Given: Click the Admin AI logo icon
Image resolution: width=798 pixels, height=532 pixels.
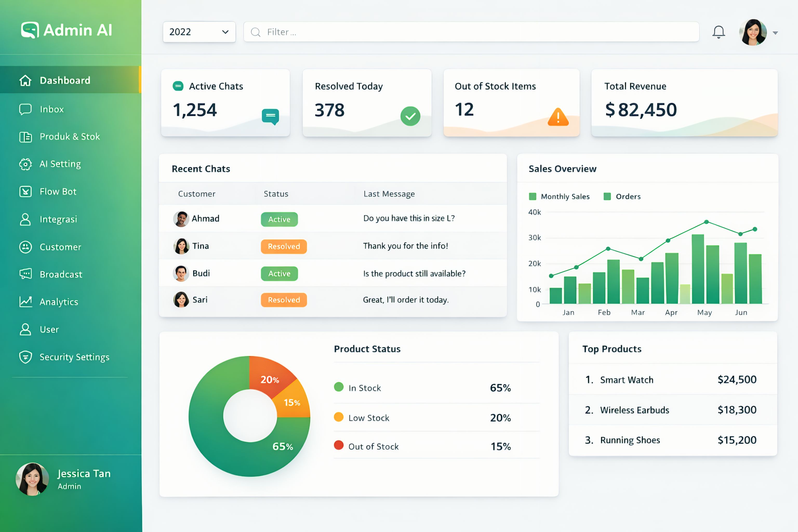Looking at the screenshot, I should 30,30.
